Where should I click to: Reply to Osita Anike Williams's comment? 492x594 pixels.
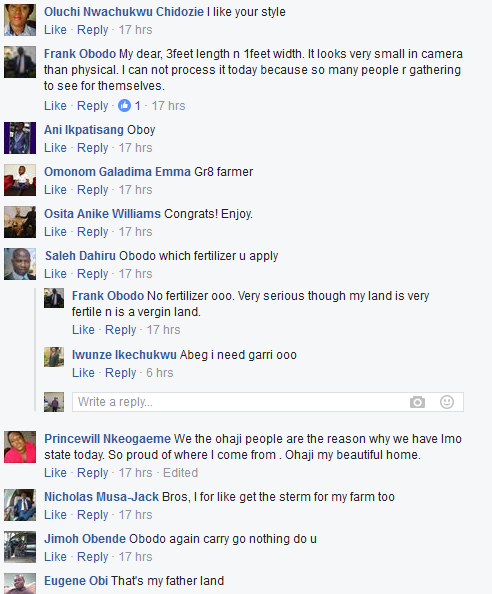coord(93,232)
